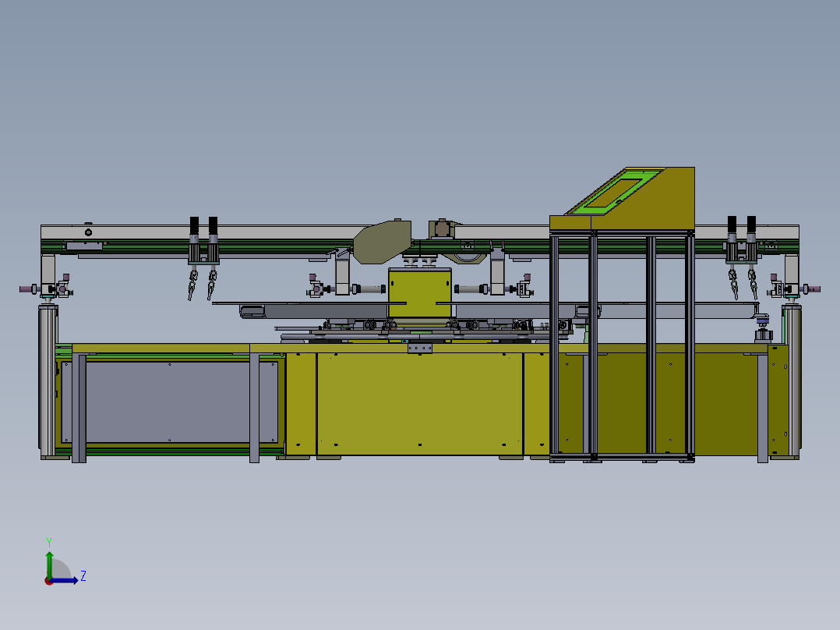The width and height of the screenshot is (840, 630).
Task: Click the red X axis dot at the triad origin
Action: (48, 581)
